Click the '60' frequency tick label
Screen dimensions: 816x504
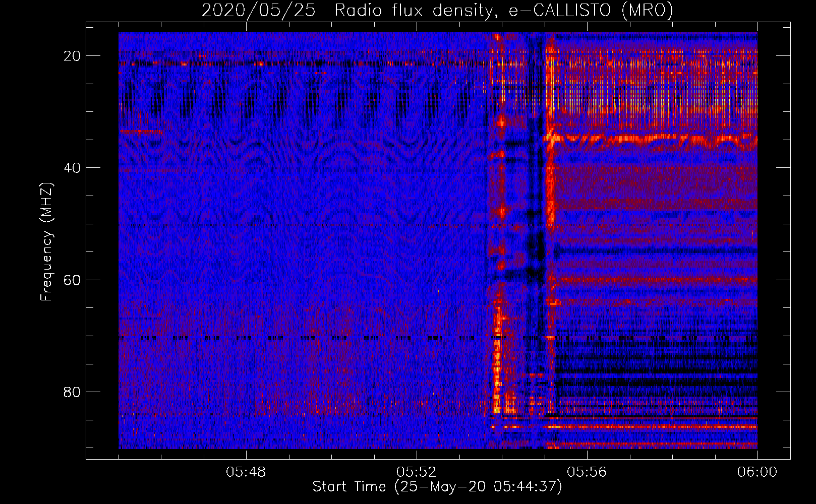click(x=72, y=280)
